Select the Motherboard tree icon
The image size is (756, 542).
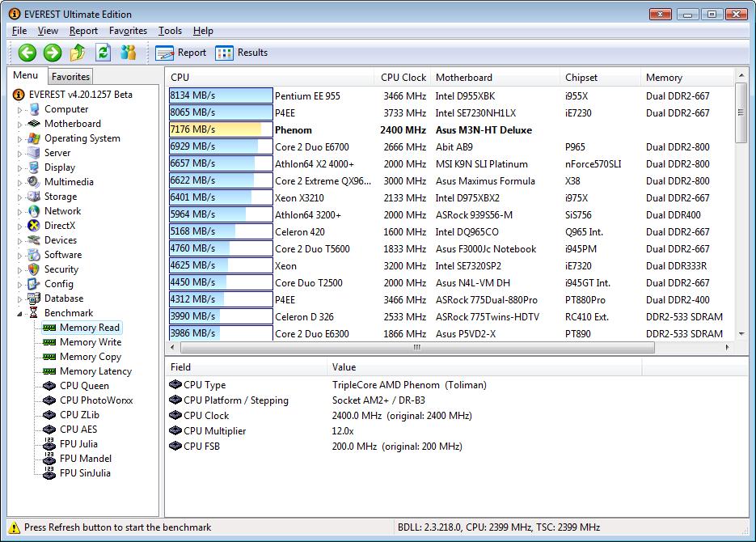34,124
